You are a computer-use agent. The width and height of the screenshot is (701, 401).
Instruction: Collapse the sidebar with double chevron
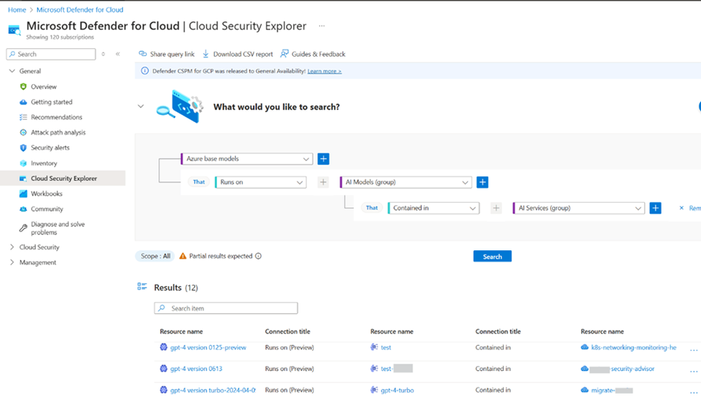pyautogui.click(x=118, y=54)
